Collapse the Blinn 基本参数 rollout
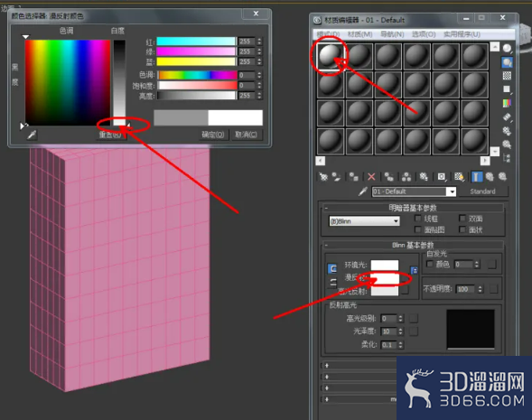532x420 pixels. (x=413, y=245)
